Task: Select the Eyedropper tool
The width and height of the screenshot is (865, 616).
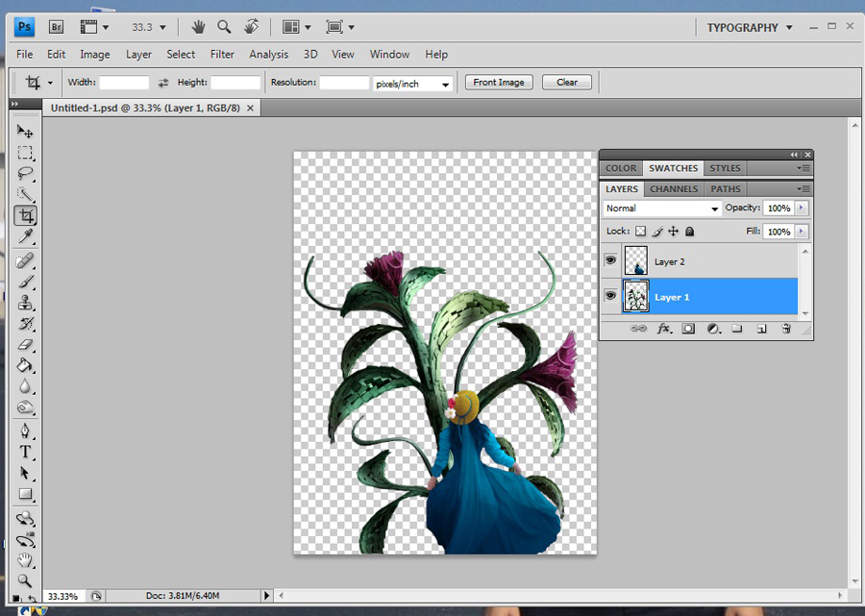Action: [25, 236]
